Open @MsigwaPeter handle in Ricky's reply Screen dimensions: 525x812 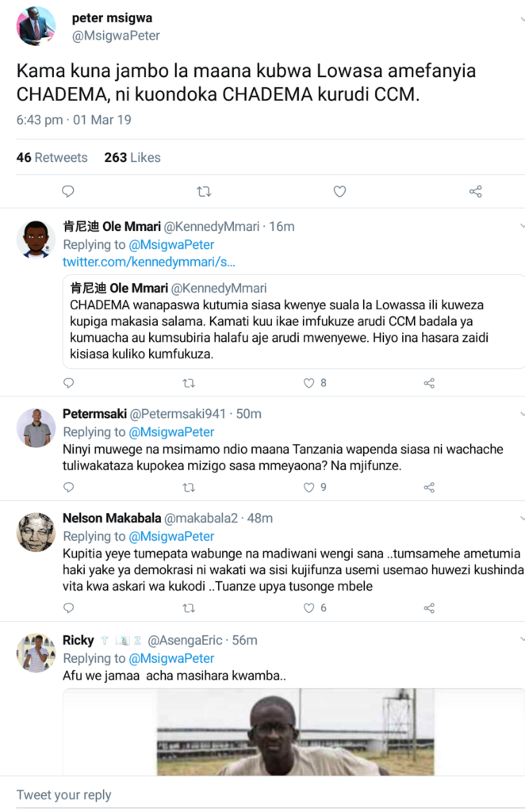(x=171, y=658)
